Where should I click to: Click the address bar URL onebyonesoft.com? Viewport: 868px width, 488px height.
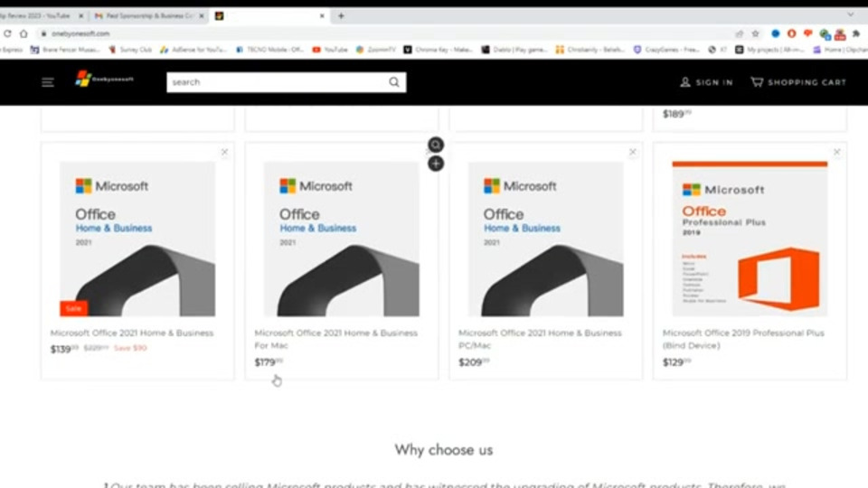tap(80, 33)
